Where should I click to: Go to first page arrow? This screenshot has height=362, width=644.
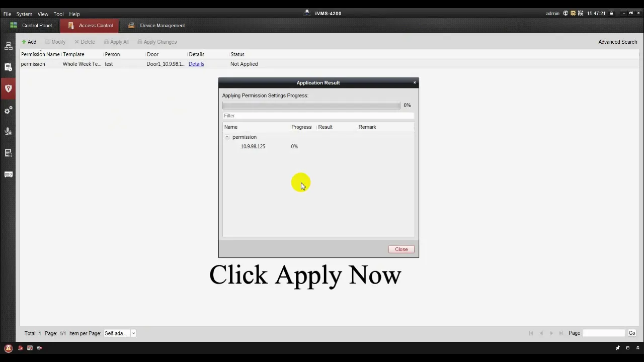pos(531,333)
